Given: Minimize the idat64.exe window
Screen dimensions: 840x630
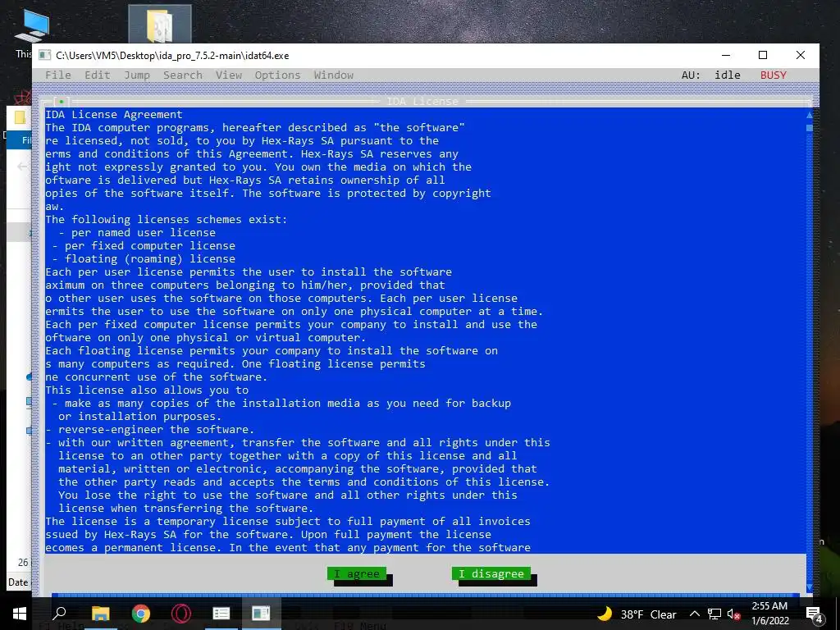Looking at the screenshot, I should coord(726,55).
